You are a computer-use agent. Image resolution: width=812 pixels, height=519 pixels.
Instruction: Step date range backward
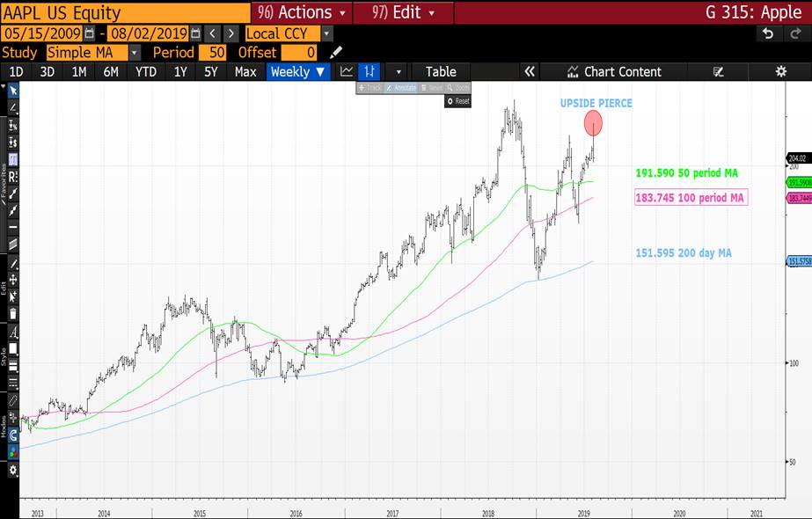click(212, 33)
